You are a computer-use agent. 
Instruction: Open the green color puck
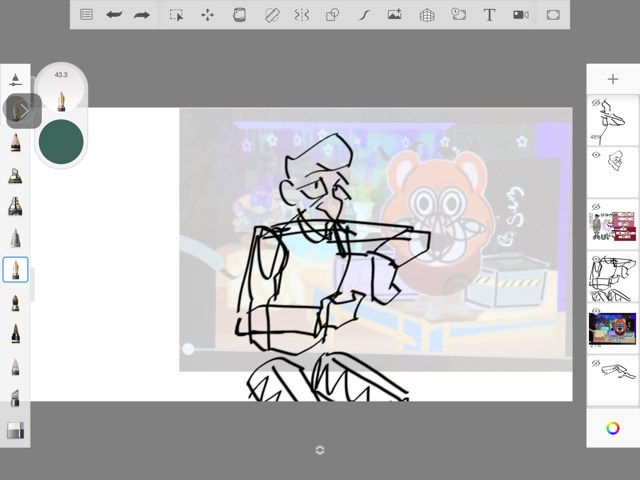click(61, 142)
